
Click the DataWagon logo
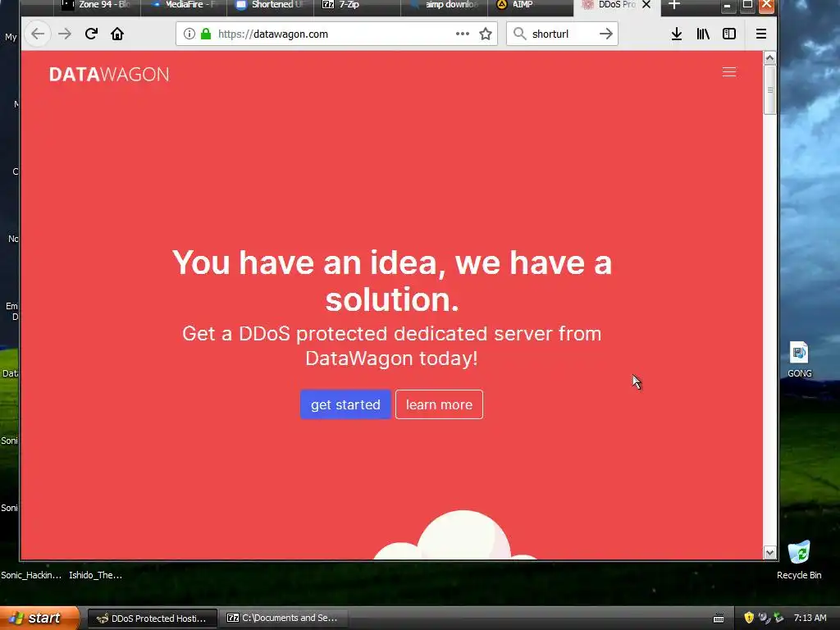(109, 74)
